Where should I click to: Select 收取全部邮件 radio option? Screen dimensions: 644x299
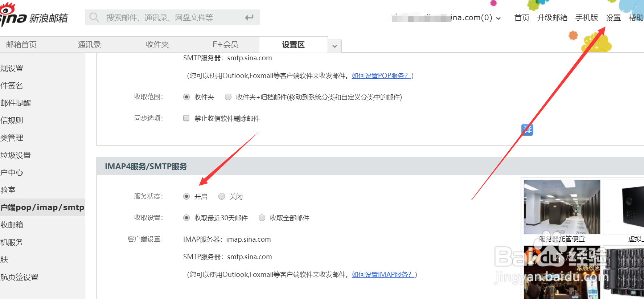[262, 218]
